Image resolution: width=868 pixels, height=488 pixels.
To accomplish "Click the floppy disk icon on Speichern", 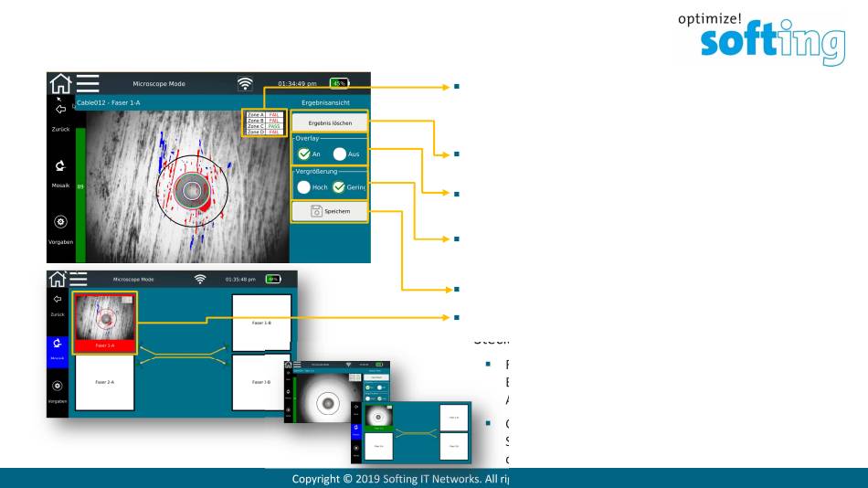I will tap(316, 211).
